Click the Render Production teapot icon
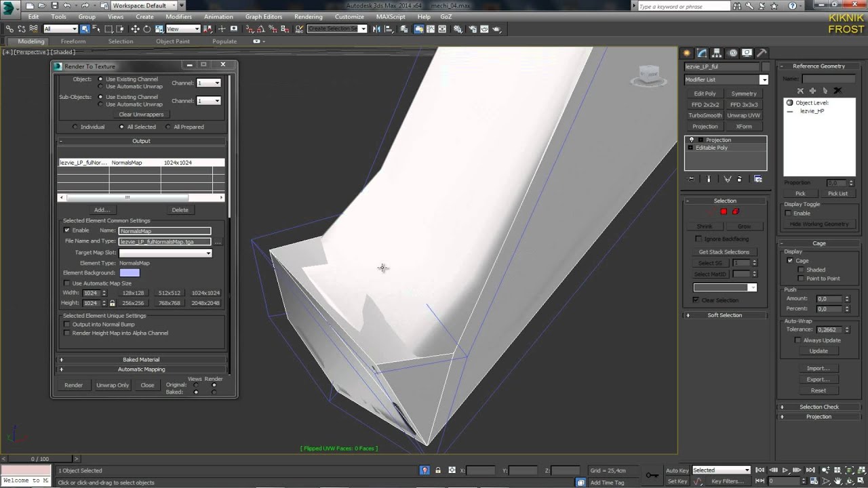868x488 pixels. [497, 29]
